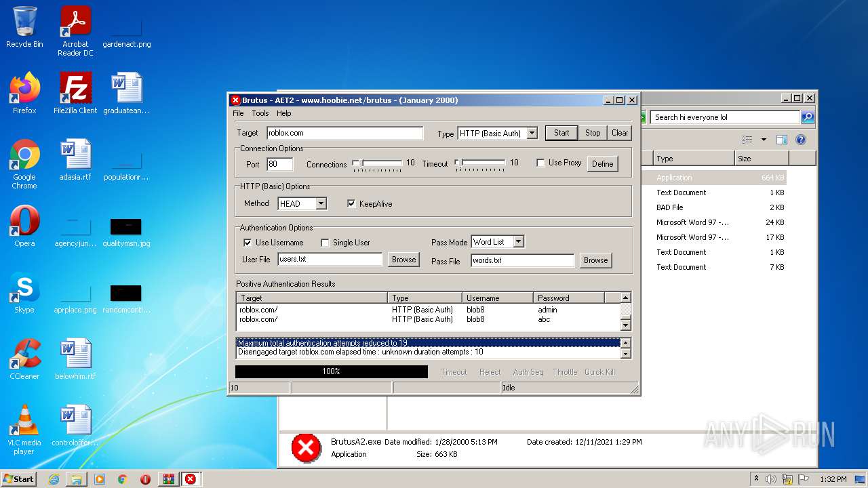Select adasia.rtf on the desktop
868x488 pixels.
[x=75, y=160]
